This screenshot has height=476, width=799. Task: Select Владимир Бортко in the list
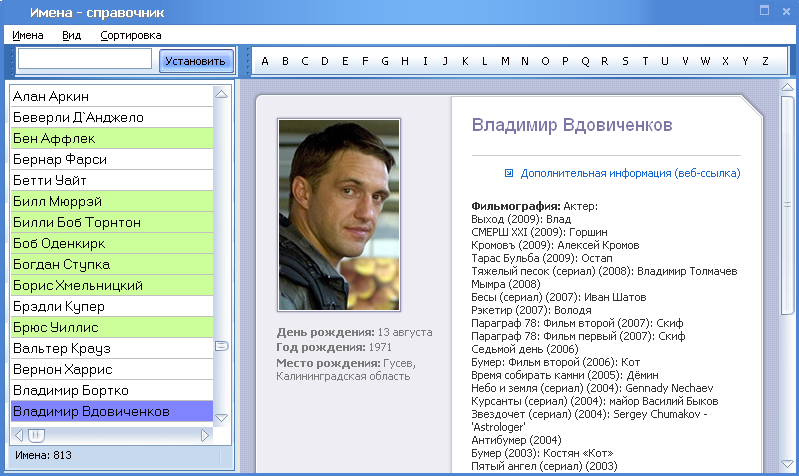(112, 390)
